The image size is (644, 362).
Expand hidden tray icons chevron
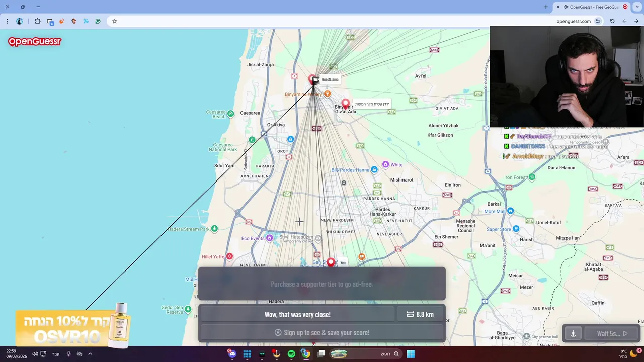[90, 354]
